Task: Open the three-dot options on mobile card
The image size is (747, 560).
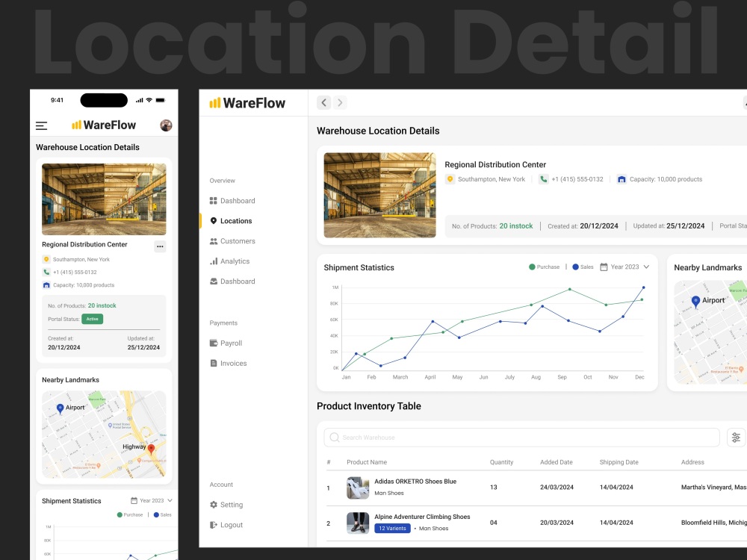Action: tap(160, 246)
